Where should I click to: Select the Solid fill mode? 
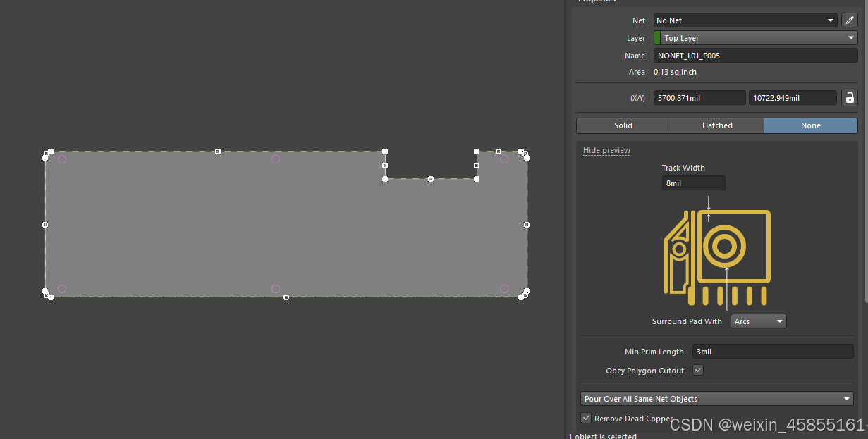623,125
